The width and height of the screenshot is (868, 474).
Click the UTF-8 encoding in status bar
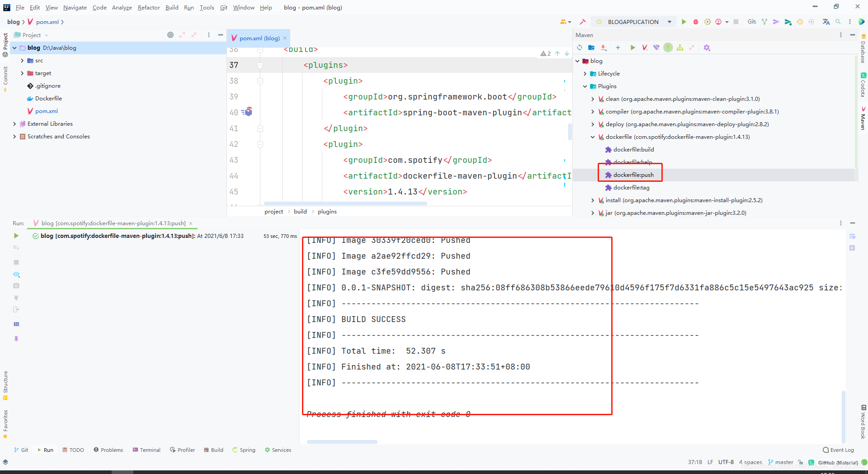(x=726, y=462)
